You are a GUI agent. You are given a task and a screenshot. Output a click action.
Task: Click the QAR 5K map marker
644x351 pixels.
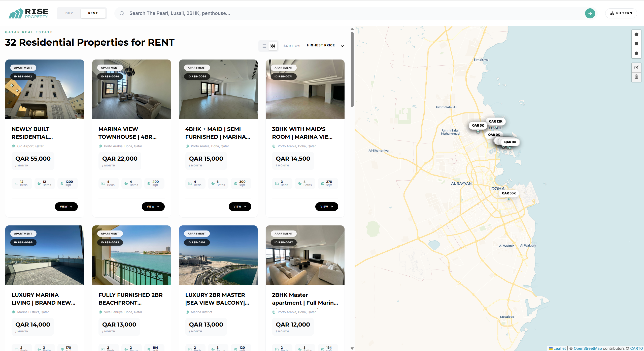tap(478, 126)
